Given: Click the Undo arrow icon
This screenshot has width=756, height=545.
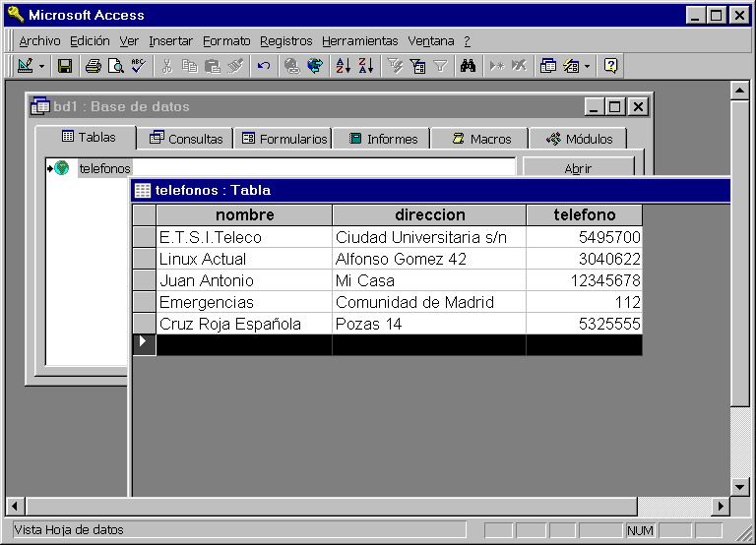Looking at the screenshot, I should pos(263,66).
